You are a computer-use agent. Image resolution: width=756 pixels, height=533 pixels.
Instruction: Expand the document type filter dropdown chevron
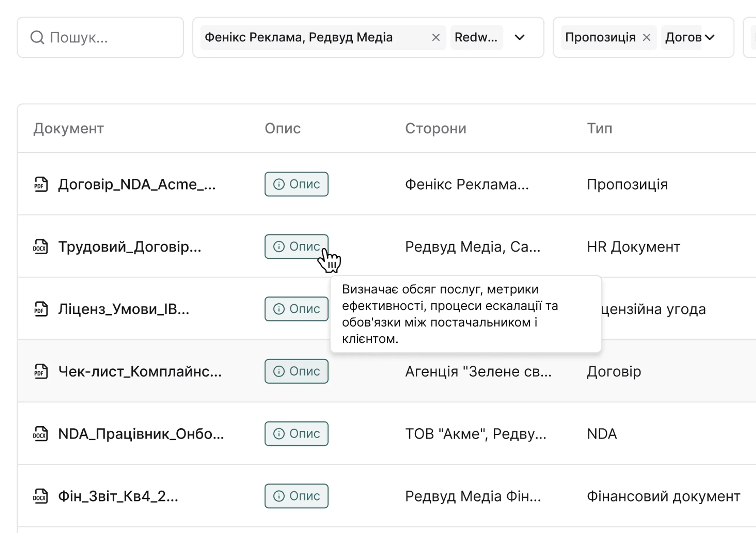tap(710, 38)
